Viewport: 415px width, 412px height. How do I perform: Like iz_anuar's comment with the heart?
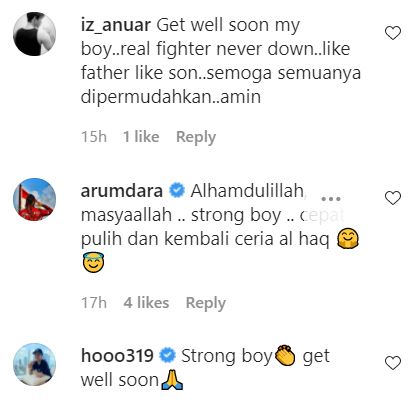pyautogui.click(x=393, y=33)
